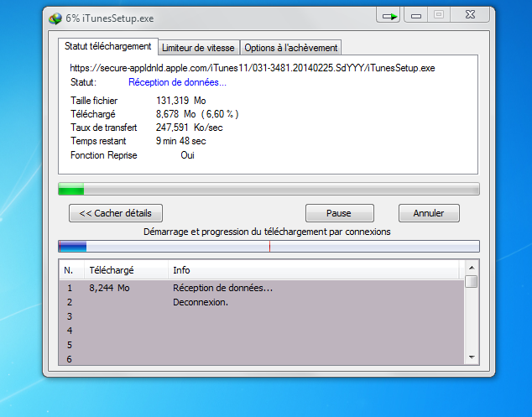The height and width of the screenshot is (417, 532).
Task: Select connection row 1 Réception de données
Action: click(x=262, y=288)
